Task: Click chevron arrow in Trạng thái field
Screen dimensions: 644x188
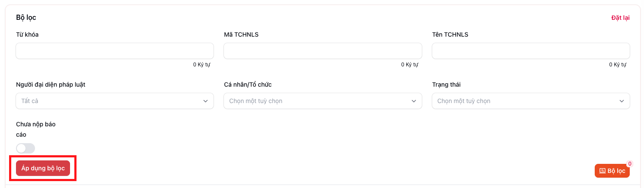Action: pos(622,101)
